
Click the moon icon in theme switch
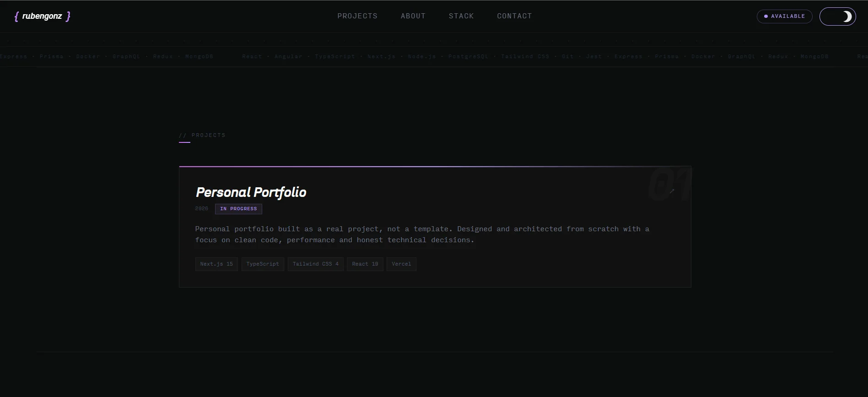click(847, 16)
